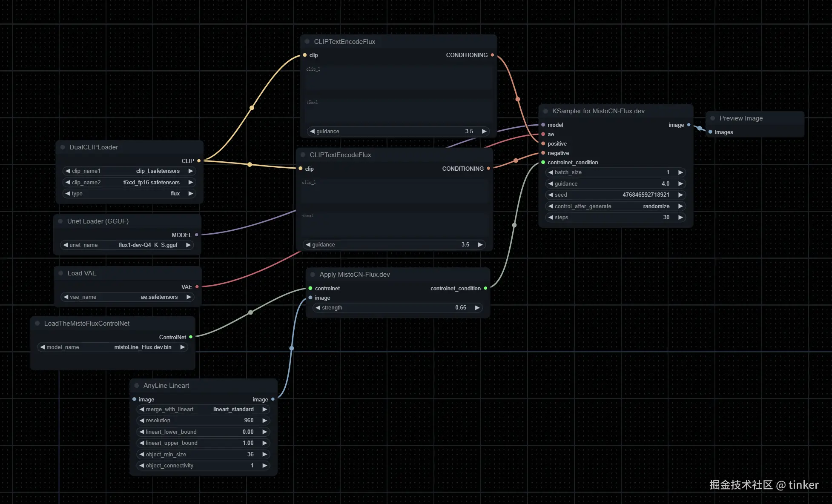Open the unet_name flux1-dev-Q4_K_S.gguf selector
The width and height of the screenshot is (832, 504).
(x=128, y=245)
